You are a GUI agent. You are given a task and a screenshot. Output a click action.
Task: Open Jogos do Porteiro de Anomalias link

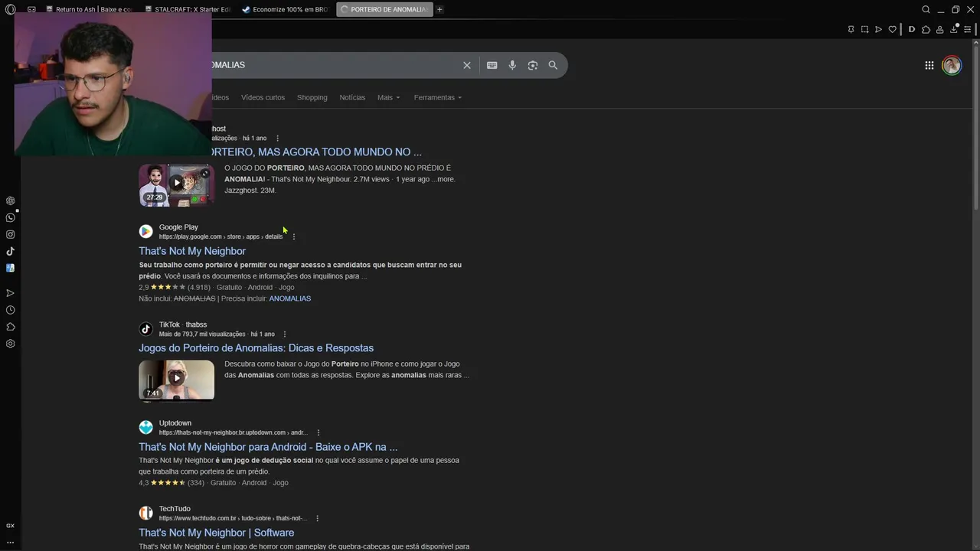256,348
